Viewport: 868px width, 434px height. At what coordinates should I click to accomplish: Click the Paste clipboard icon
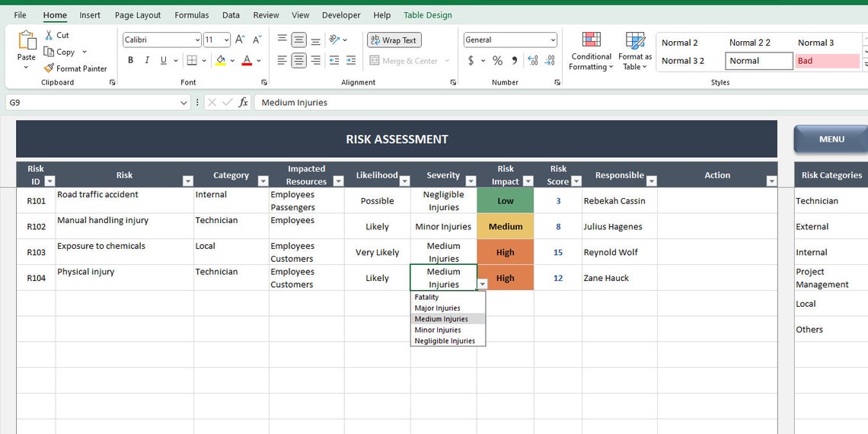pyautogui.click(x=26, y=41)
